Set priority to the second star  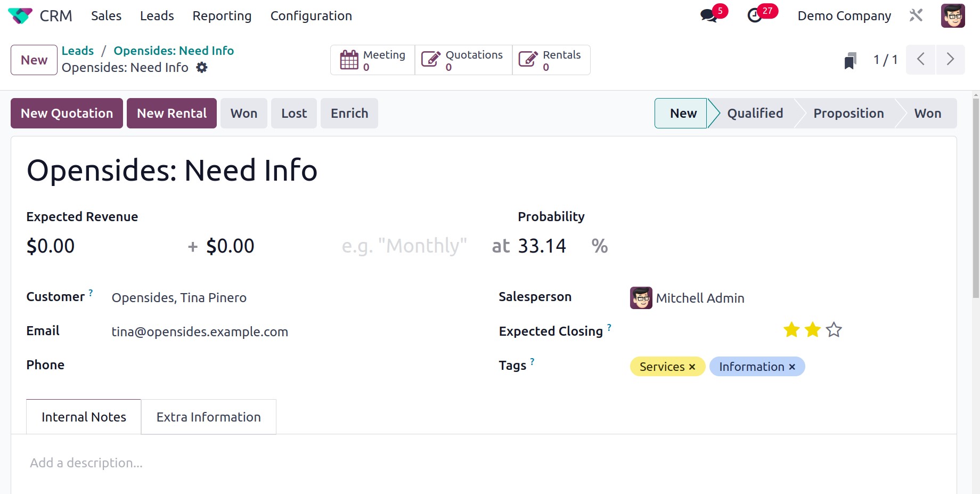[x=813, y=330]
